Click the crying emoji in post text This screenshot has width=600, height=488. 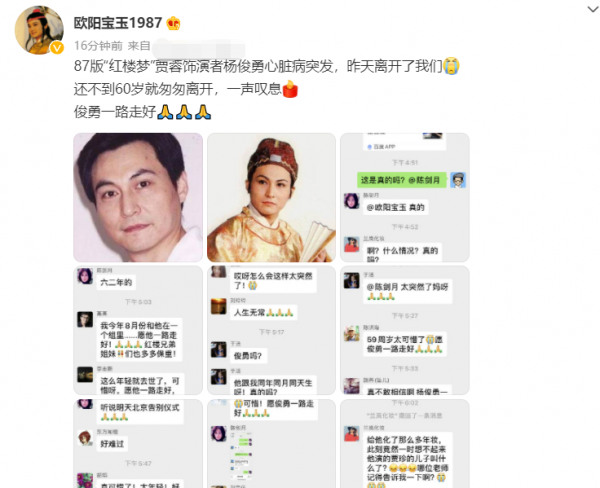click(451, 66)
